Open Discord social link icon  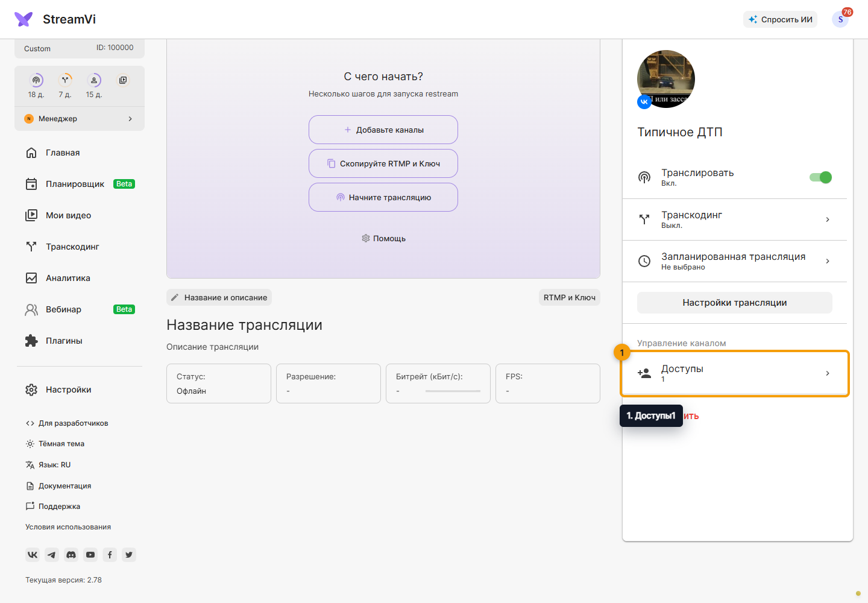(71, 555)
